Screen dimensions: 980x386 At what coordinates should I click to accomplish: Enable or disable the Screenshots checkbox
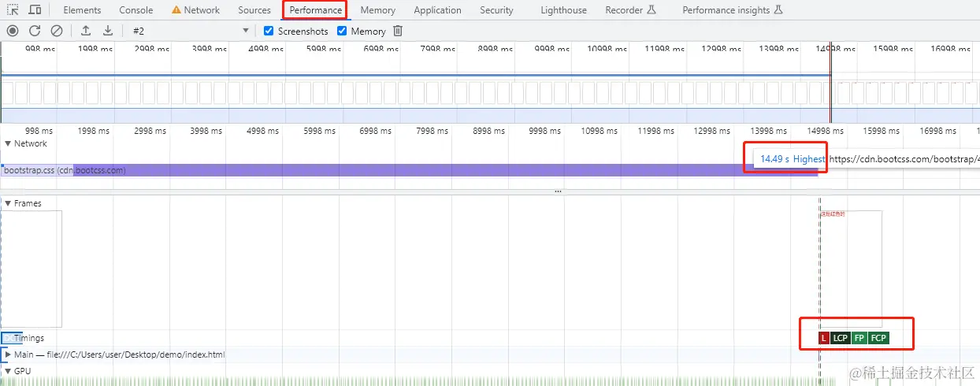pos(269,31)
